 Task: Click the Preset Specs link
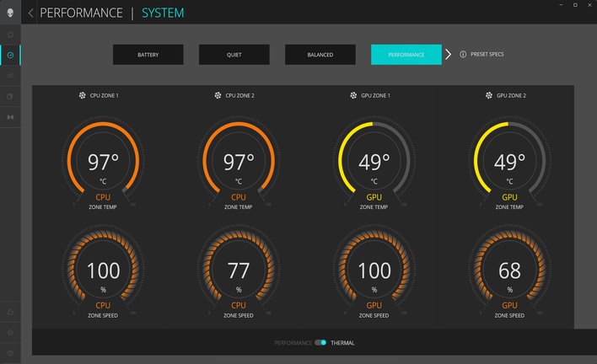tap(488, 55)
